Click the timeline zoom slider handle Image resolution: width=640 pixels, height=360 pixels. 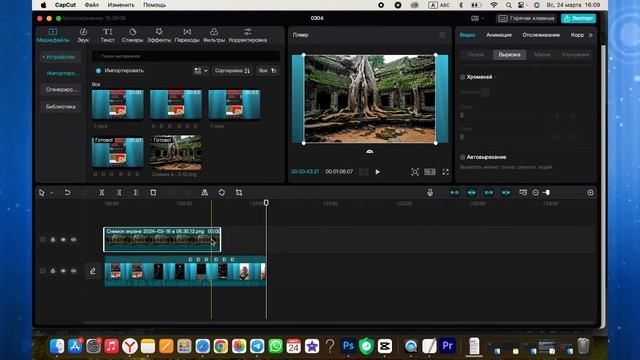(x=547, y=193)
